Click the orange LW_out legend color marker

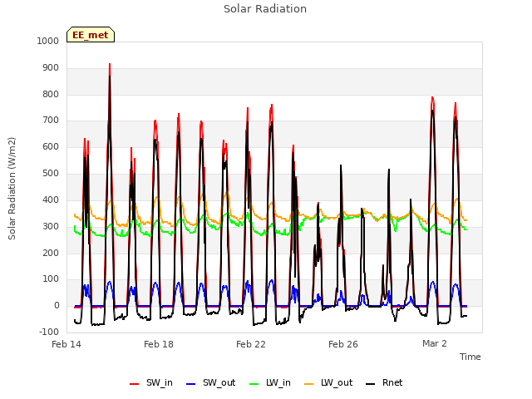(x=309, y=384)
